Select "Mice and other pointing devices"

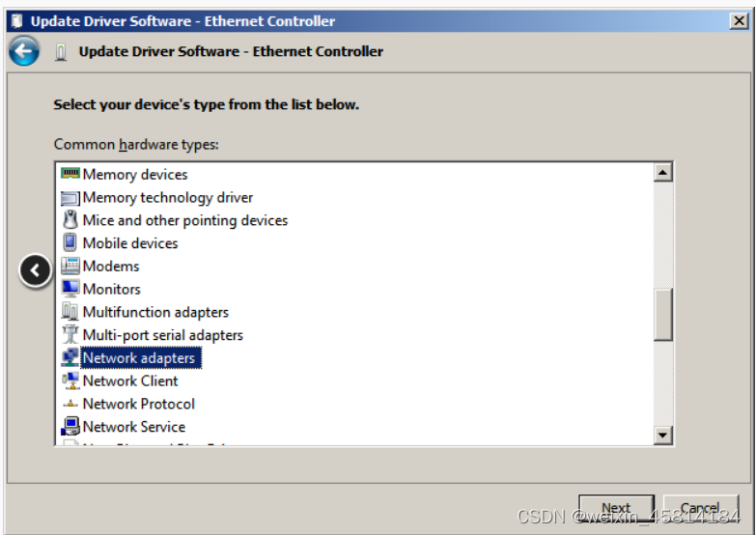(x=185, y=220)
